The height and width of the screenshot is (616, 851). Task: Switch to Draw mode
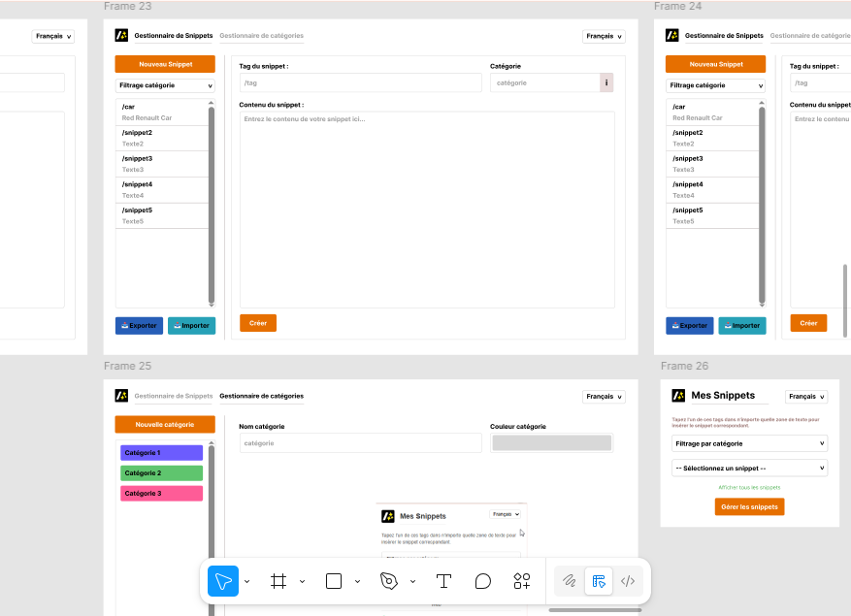(570, 581)
